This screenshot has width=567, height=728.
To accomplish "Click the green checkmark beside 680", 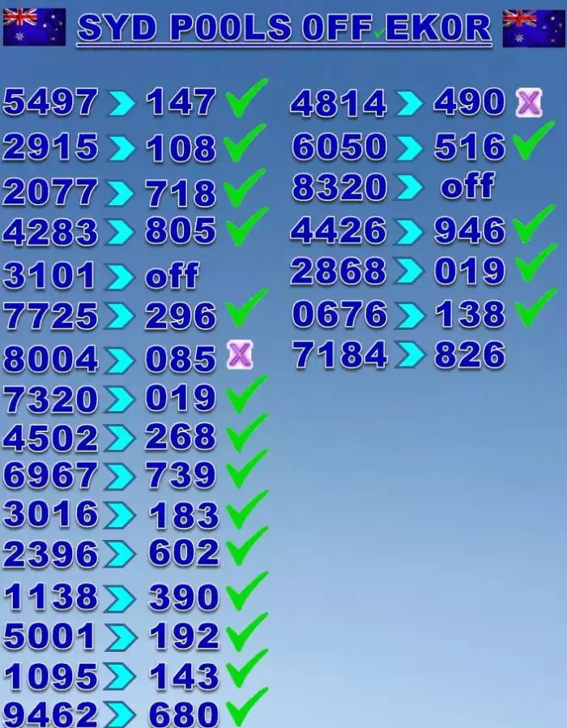I will click(x=247, y=707).
